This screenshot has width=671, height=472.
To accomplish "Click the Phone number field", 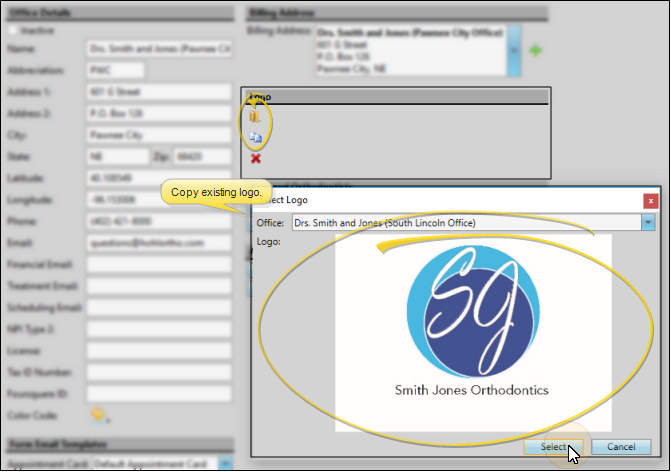I will point(158,221).
